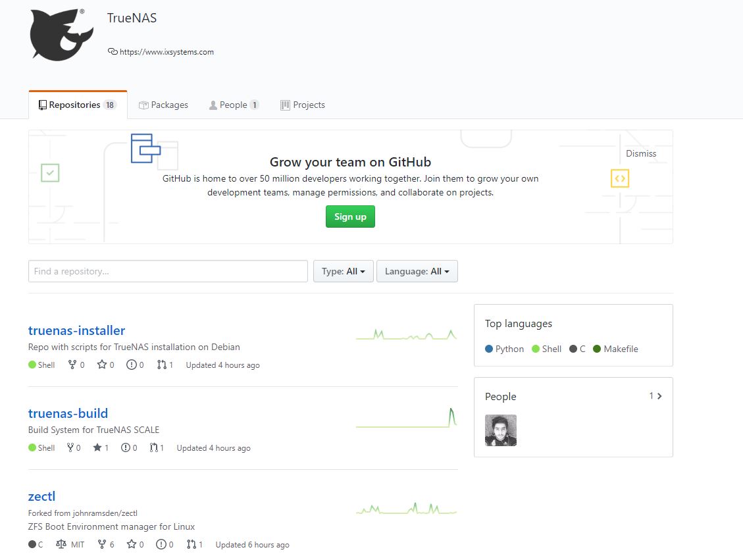Screen dimensions: 743x560
Task: Click the pull request icon for truenas-installer
Action: (162, 365)
